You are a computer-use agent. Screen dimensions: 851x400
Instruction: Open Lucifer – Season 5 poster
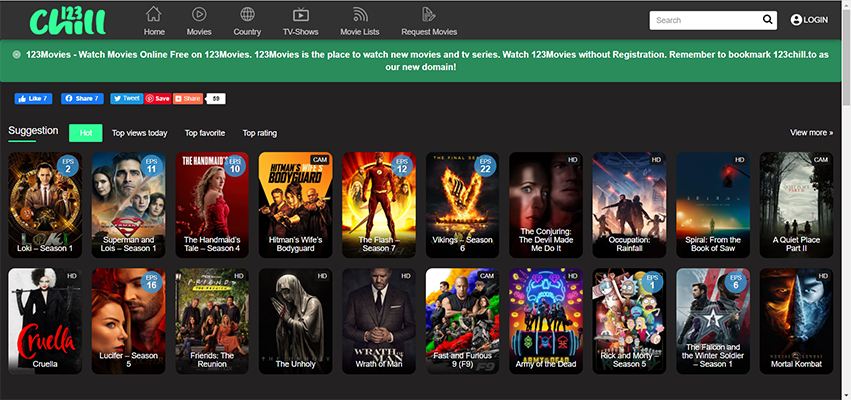tap(129, 321)
